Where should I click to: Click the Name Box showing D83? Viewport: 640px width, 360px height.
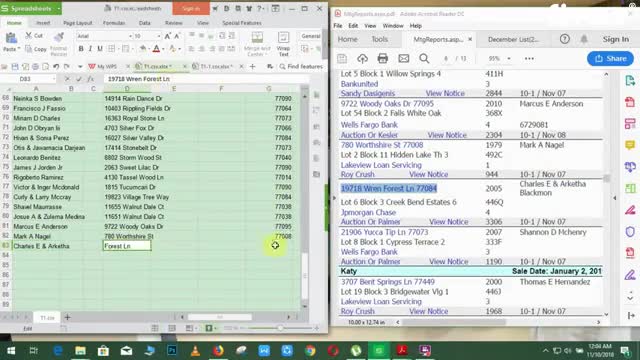[25, 79]
